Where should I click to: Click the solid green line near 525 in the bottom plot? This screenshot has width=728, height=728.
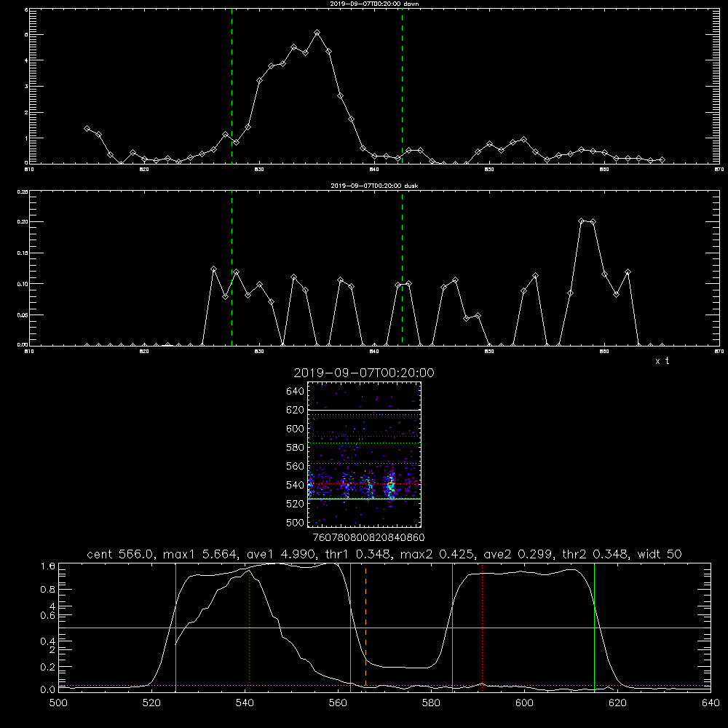175,627
